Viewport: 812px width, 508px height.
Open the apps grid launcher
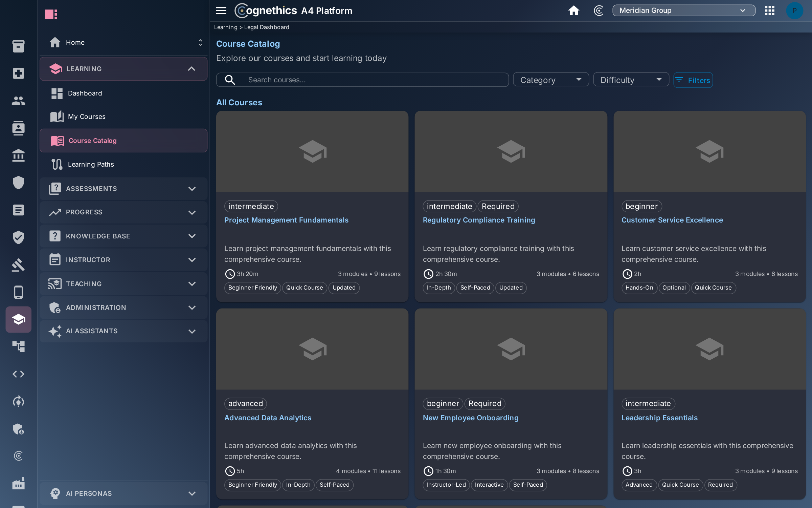click(x=769, y=10)
